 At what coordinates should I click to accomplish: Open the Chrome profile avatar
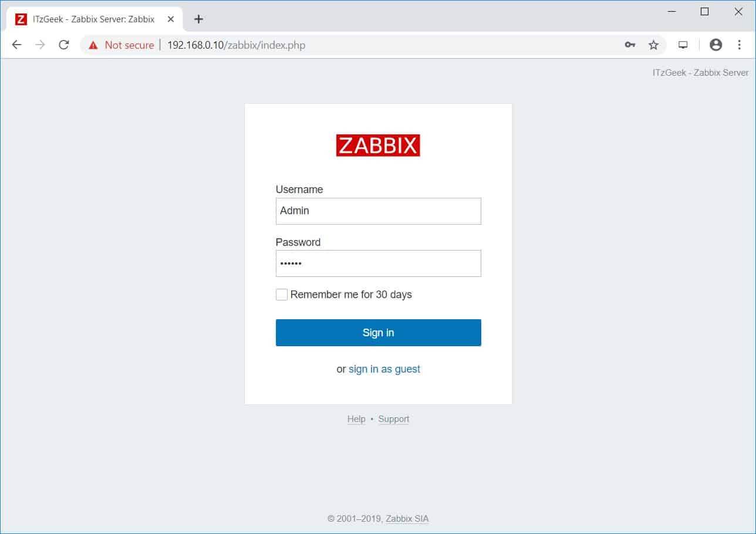click(x=716, y=45)
